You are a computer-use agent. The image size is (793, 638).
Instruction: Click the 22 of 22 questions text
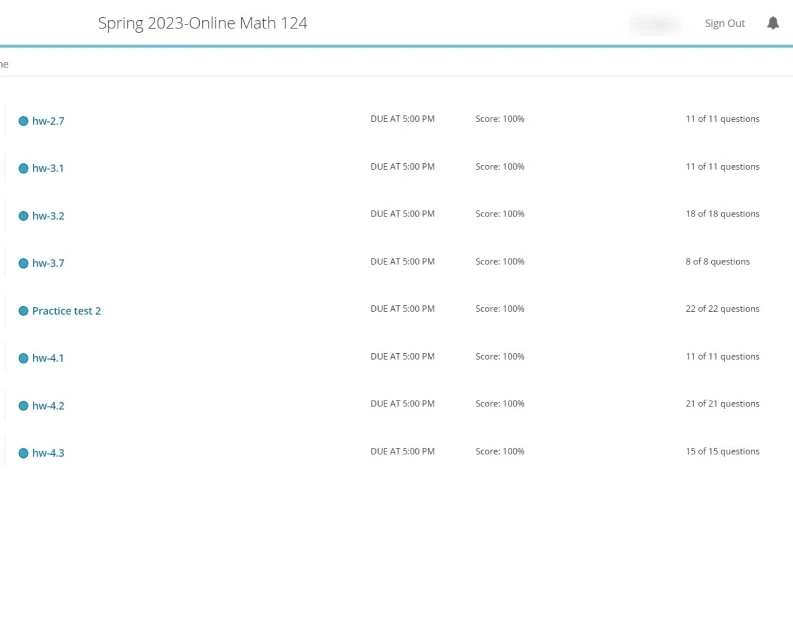pyautogui.click(x=722, y=309)
